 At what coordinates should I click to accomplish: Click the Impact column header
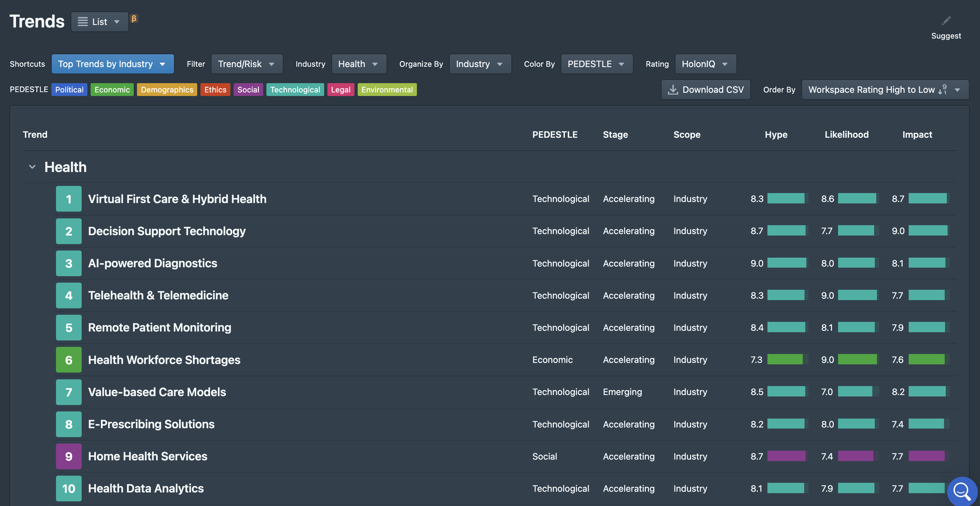point(917,135)
